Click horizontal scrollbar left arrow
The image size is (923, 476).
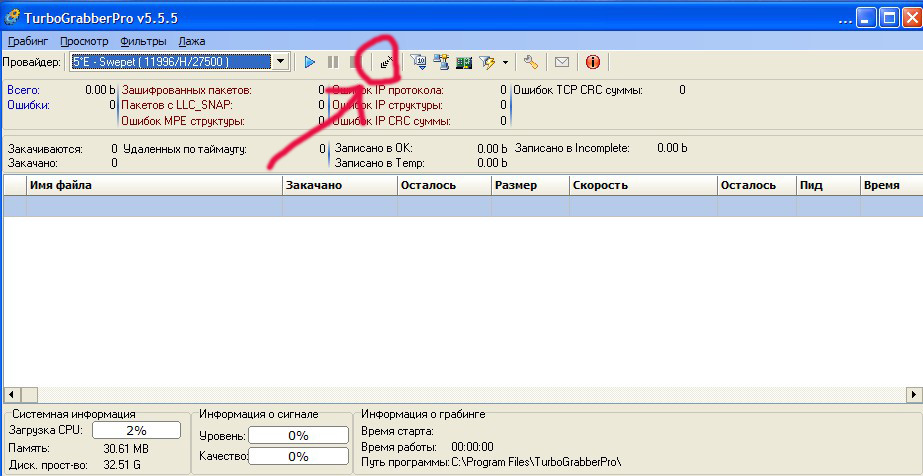click(13, 394)
